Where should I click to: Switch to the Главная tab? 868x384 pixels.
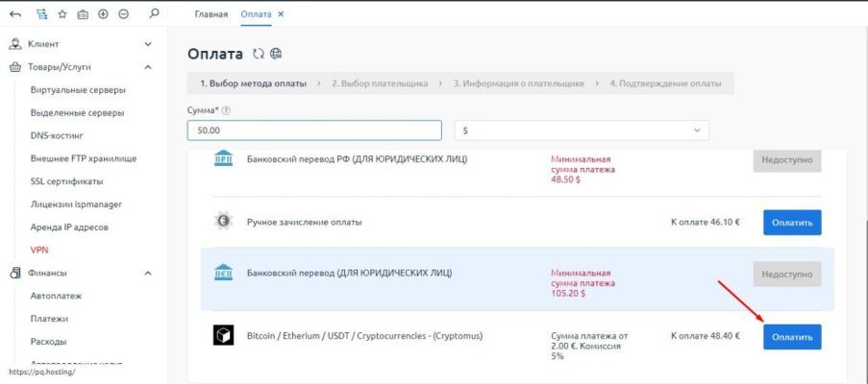tap(211, 14)
